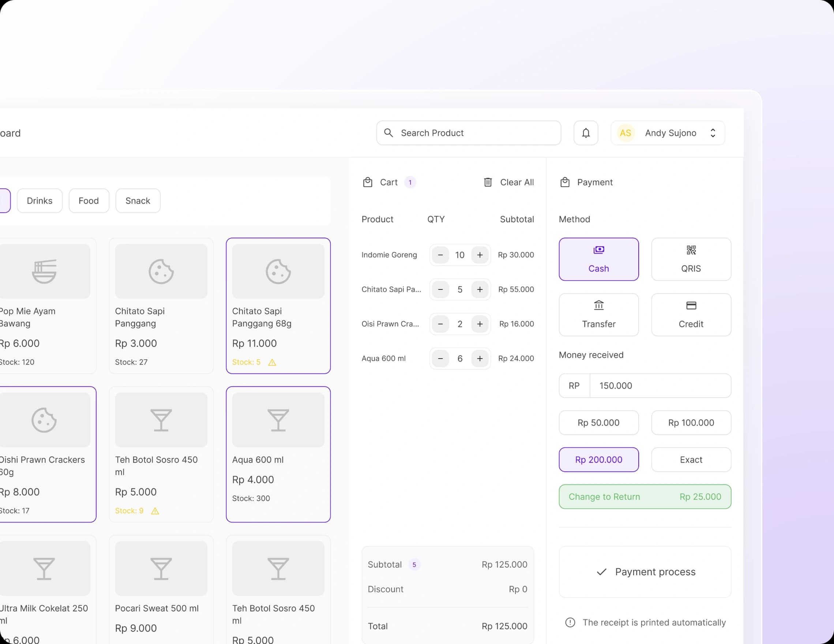Choose the Rp 200.000 quick amount

(598, 460)
